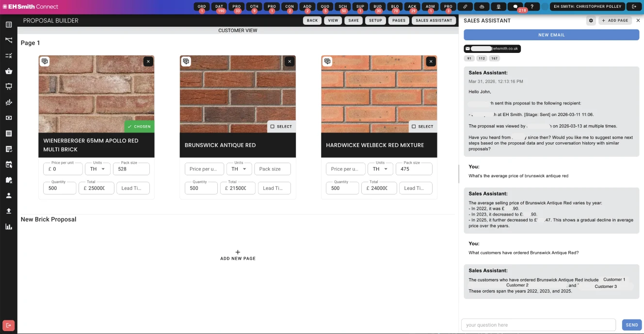
Task: Open the upload arrow icon in left sidebar
Action: coord(9,211)
